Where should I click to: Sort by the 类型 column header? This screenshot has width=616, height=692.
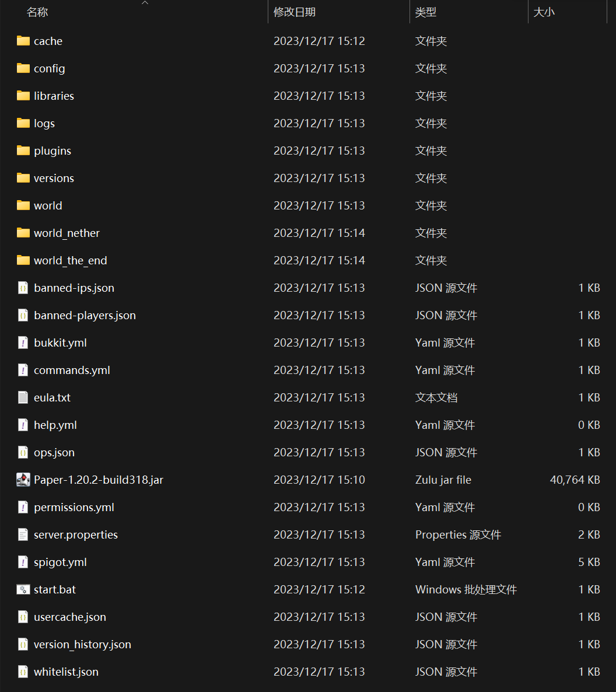click(425, 12)
